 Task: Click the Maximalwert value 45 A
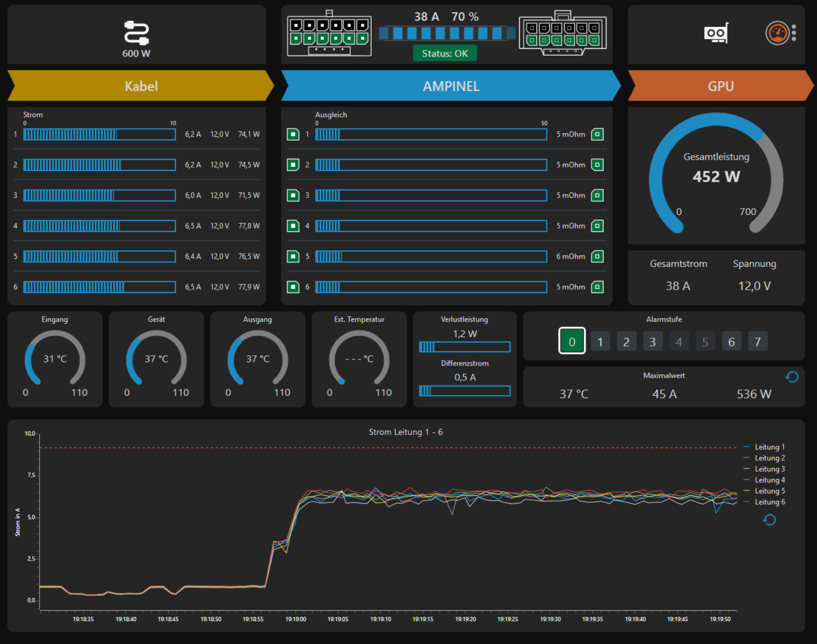pyautogui.click(x=665, y=394)
